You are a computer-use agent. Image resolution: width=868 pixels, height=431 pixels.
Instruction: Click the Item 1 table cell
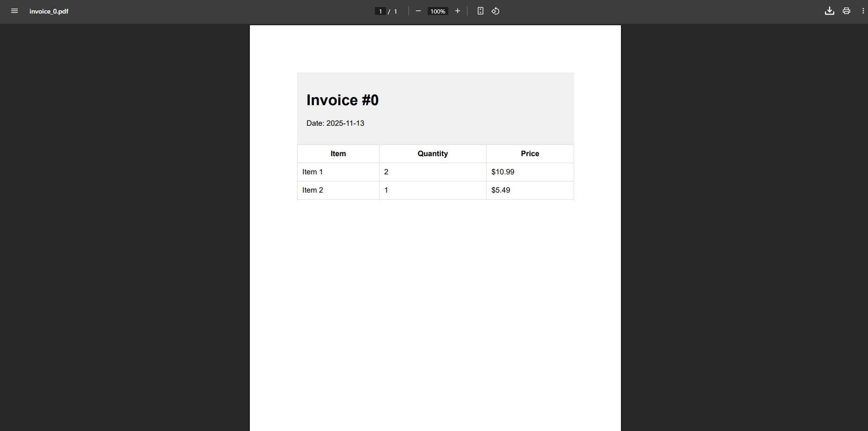pos(312,172)
